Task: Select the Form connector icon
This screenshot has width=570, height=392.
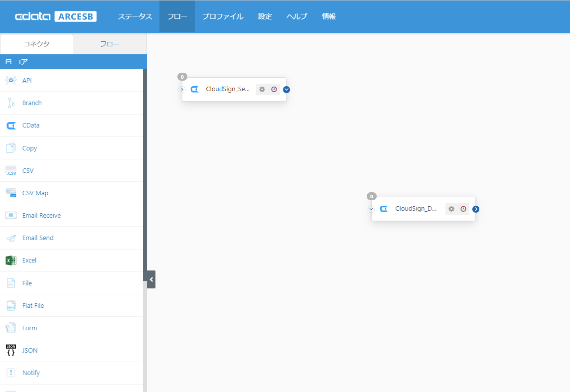Action: pyautogui.click(x=11, y=328)
